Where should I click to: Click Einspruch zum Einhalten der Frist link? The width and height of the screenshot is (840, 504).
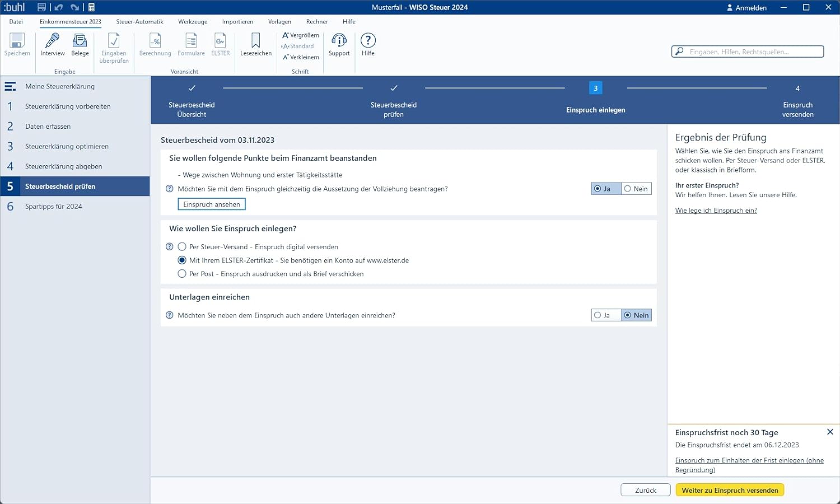(749, 465)
